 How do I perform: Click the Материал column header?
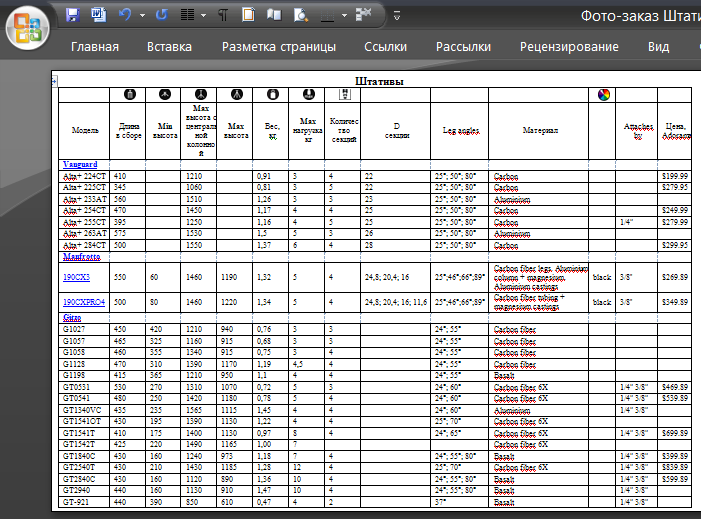(x=540, y=131)
